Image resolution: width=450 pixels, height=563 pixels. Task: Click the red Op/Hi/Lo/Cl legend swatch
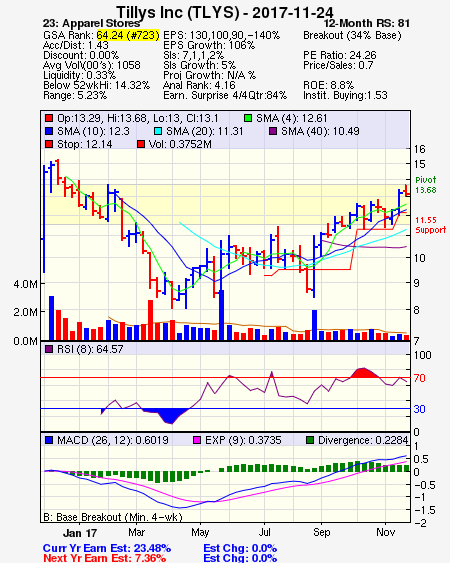click(x=49, y=118)
